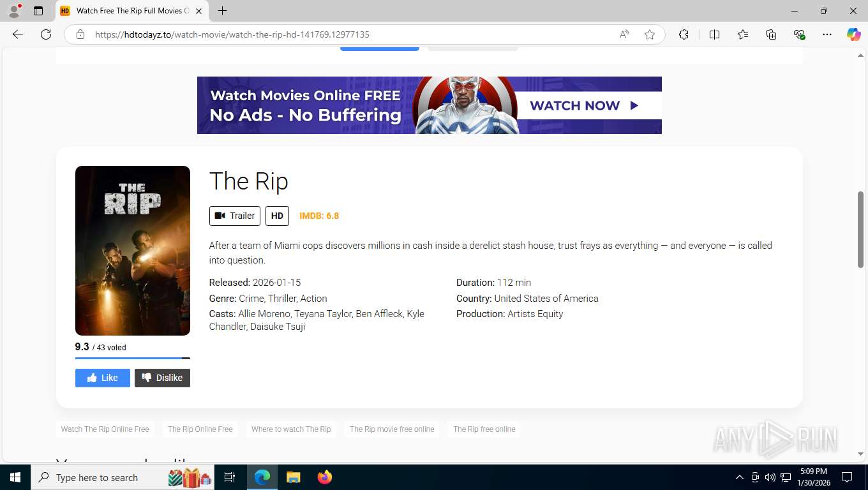868x490 pixels.
Task: Switch to Microsoft Edge on taskbar
Action: point(262,477)
